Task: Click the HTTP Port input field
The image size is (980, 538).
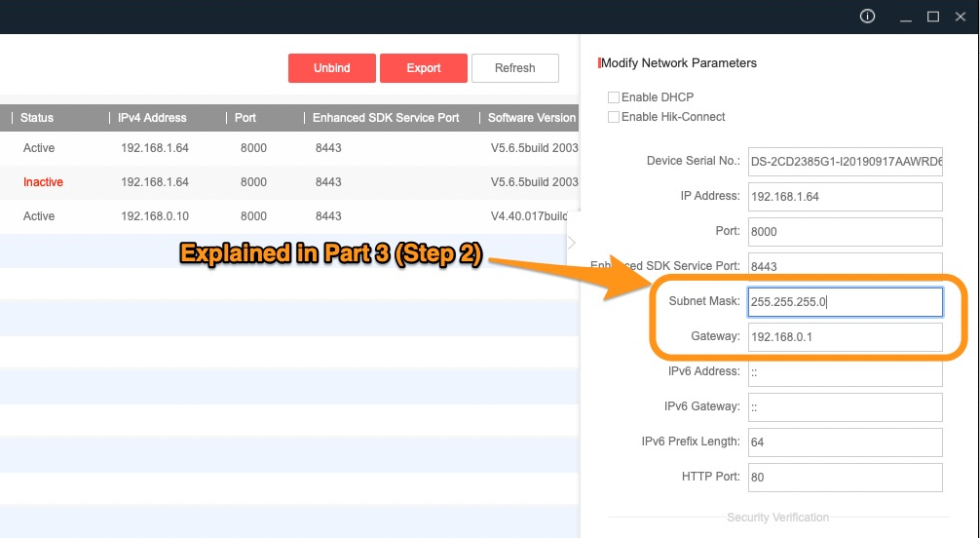Action: pyautogui.click(x=845, y=478)
